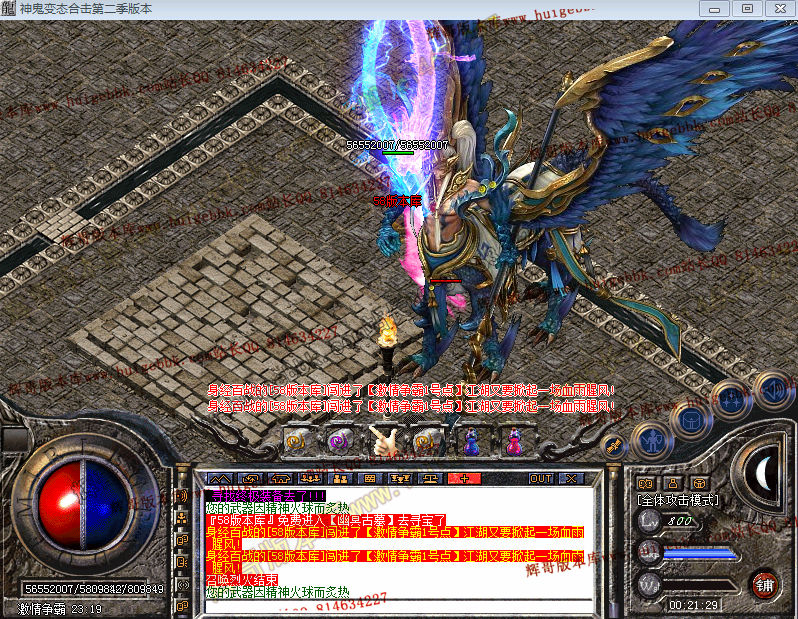Screen dimensions: 798x619
Task: Maximize the game window
Action: (x=747, y=9)
